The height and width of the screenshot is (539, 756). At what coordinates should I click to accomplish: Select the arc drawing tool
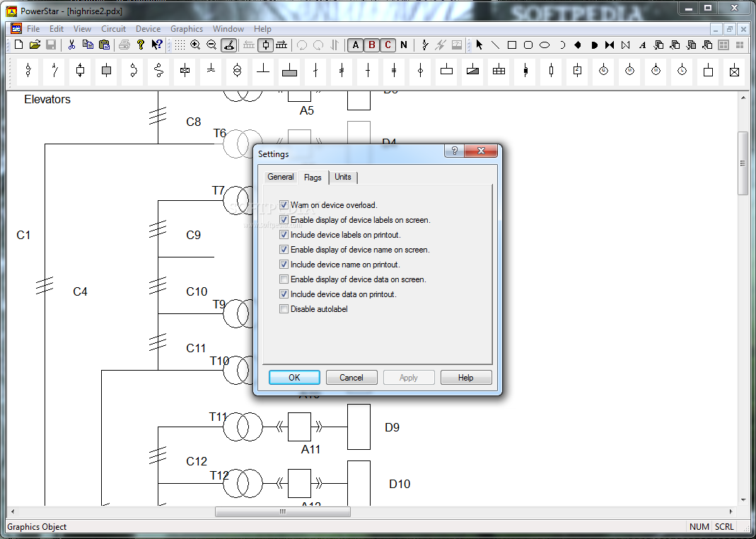(562, 45)
